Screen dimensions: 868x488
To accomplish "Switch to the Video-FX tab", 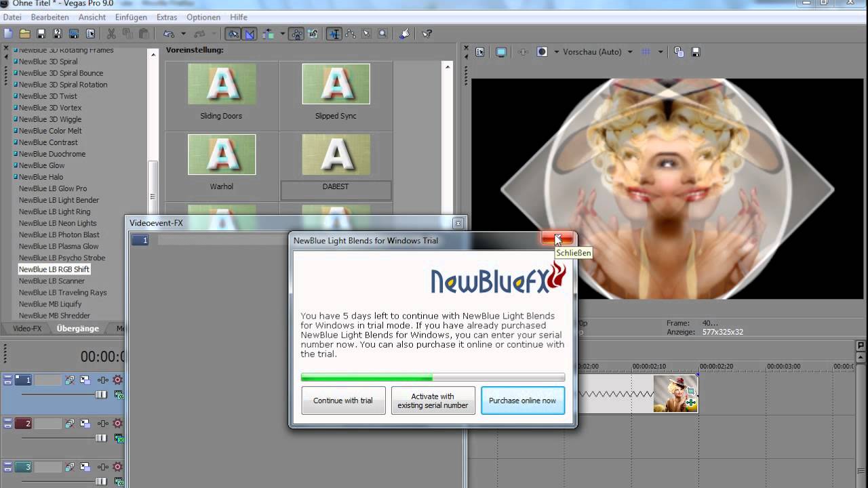I will tap(27, 329).
